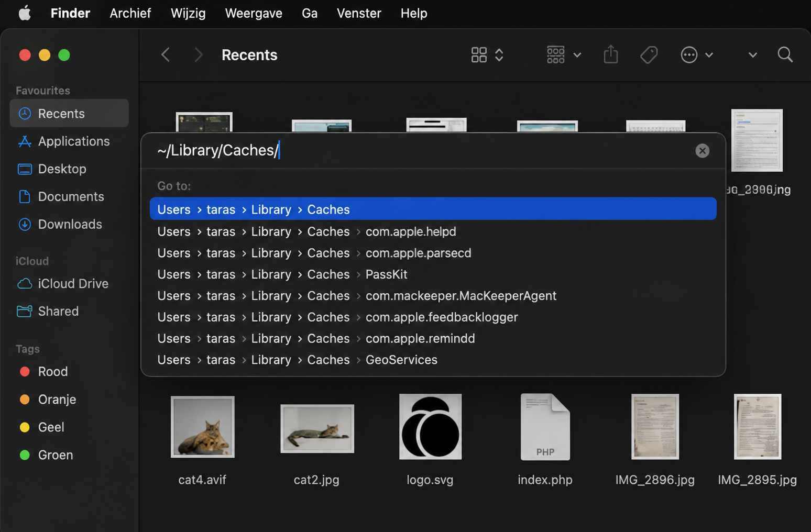Open the Archief menu

tap(130, 13)
